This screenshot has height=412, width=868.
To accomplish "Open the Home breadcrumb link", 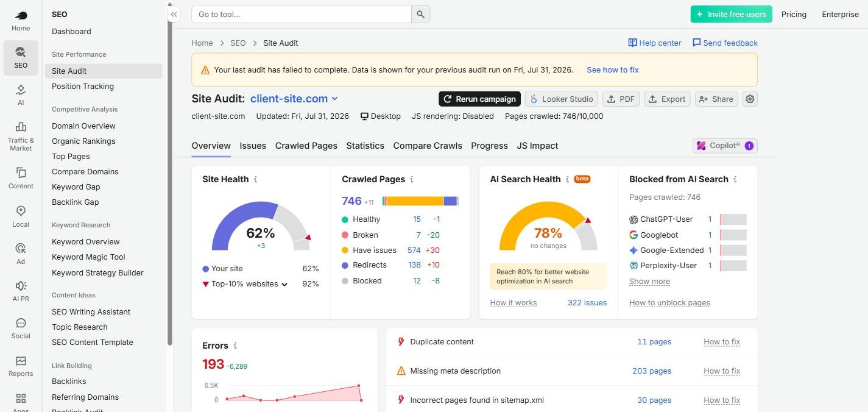I will [x=202, y=43].
